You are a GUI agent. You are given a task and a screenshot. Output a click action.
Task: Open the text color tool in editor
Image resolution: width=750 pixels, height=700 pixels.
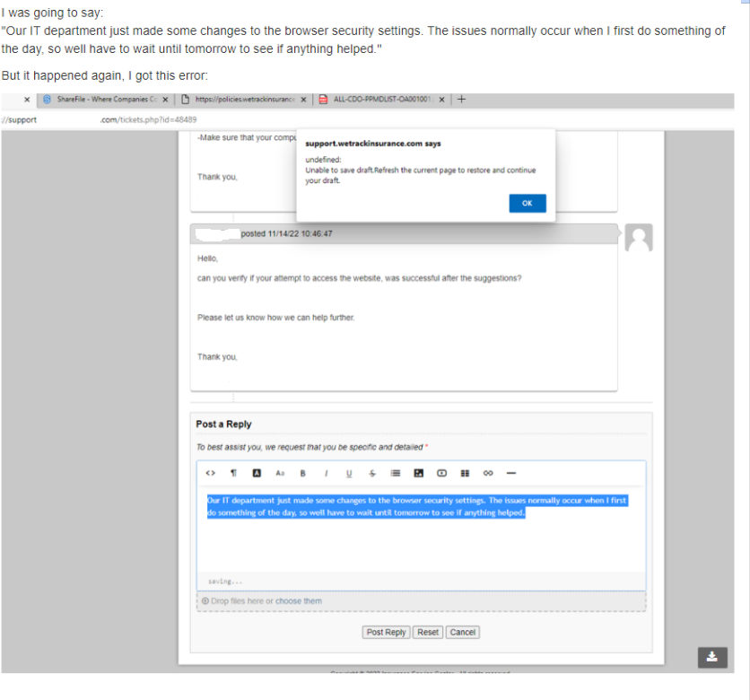point(257,473)
